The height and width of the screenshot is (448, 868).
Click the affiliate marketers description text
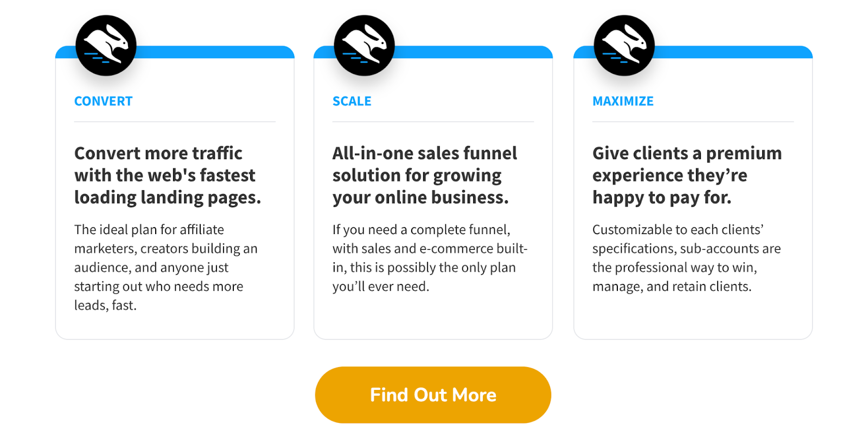tap(165, 267)
